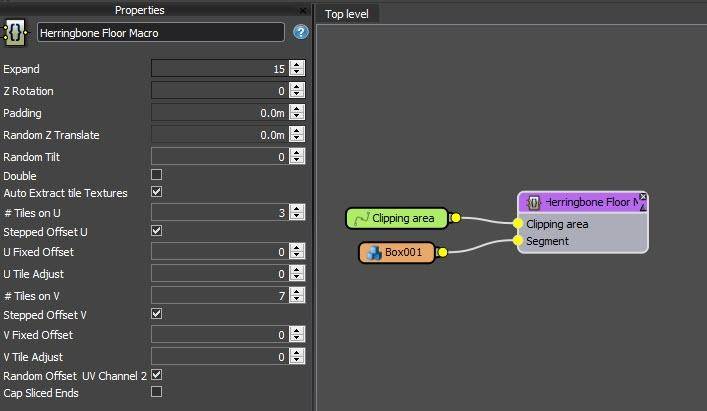Click the help question mark icon
The height and width of the screenshot is (411, 707).
coord(300,32)
